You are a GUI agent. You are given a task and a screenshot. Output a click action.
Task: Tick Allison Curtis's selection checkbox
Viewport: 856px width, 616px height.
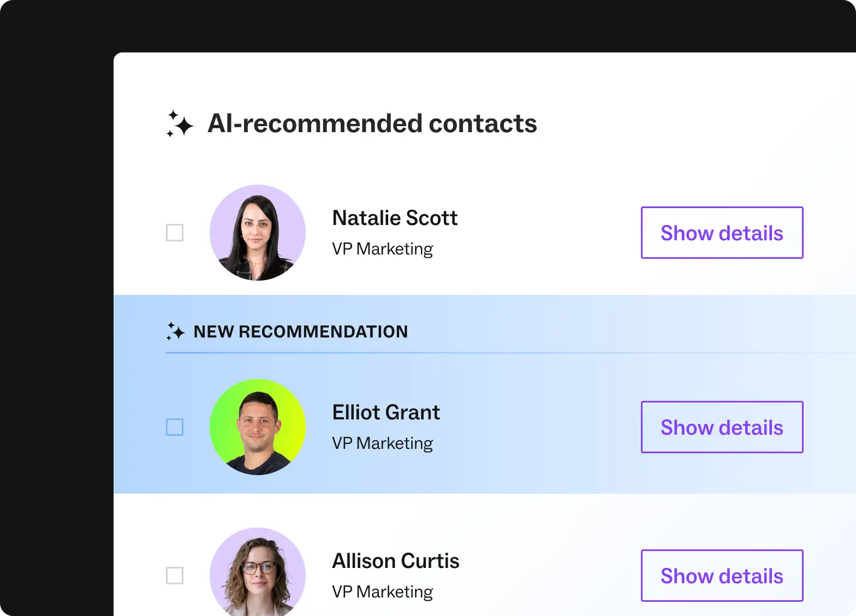pyautogui.click(x=175, y=576)
